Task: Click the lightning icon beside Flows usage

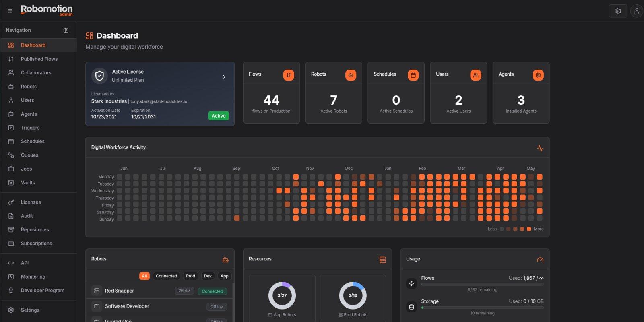Action: pyautogui.click(x=411, y=283)
